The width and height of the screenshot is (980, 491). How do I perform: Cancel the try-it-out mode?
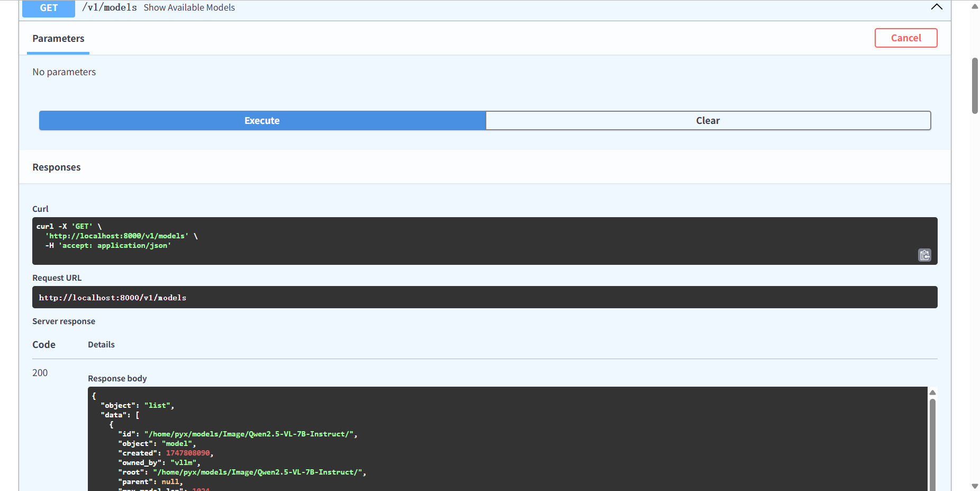[x=906, y=38]
